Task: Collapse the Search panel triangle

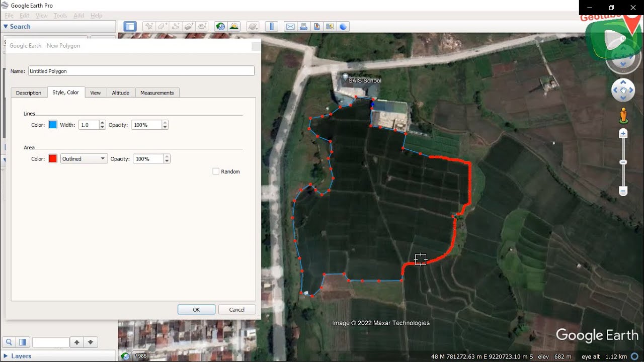Action: (6, 27)
